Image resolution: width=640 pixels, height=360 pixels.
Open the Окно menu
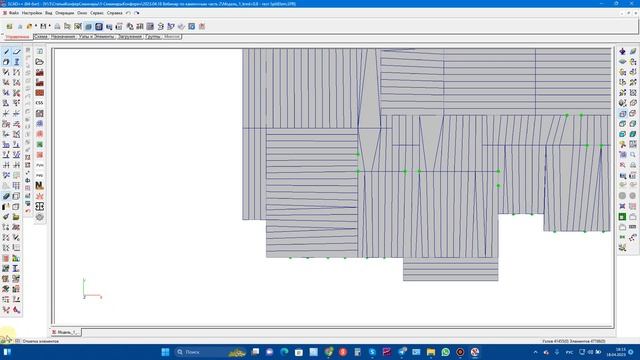click(x=82, y=13)
